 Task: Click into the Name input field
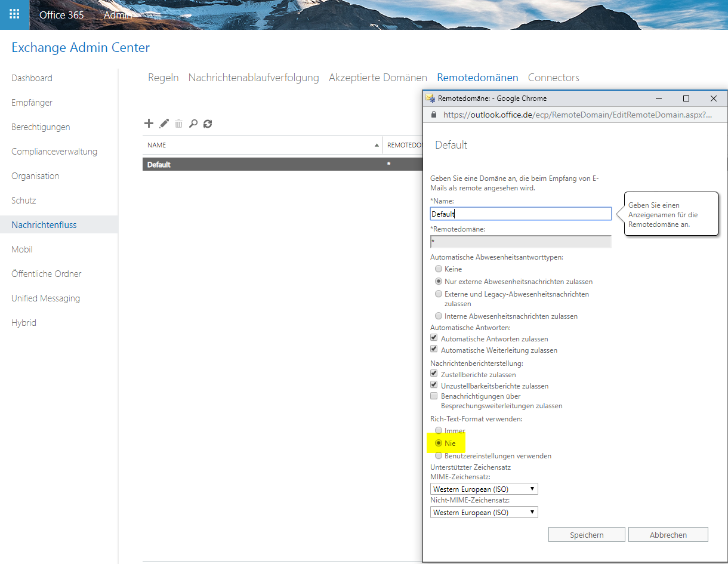click(521, 214)
